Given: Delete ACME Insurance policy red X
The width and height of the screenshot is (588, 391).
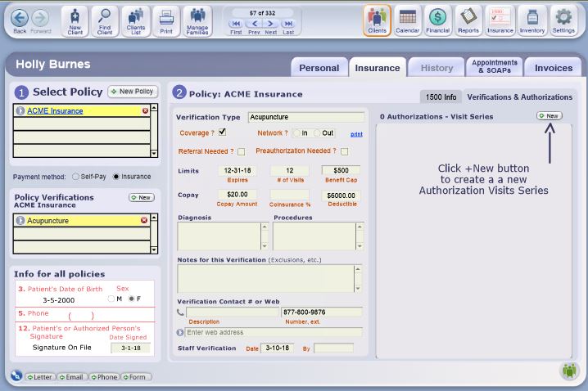Looking at the screenshot, I should pyautogui.click(x=145, y=111).
